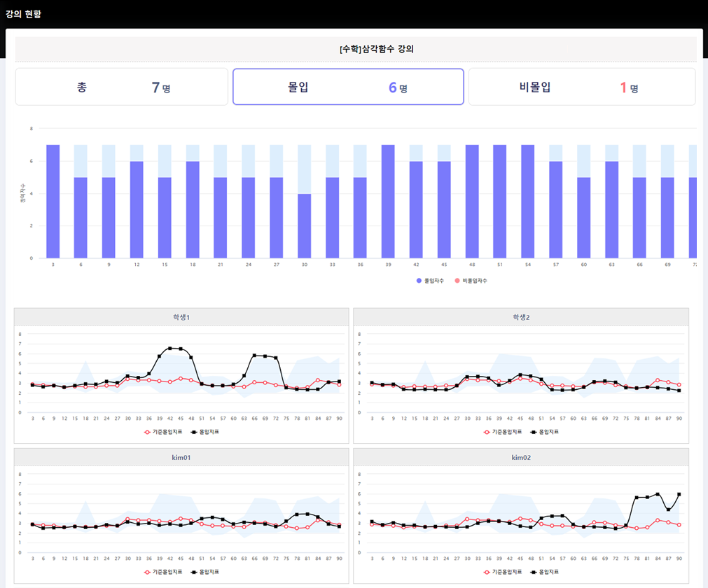
Task: Toggle 비몰입자수 legend in the bar chart
Action: pos(471,281)
